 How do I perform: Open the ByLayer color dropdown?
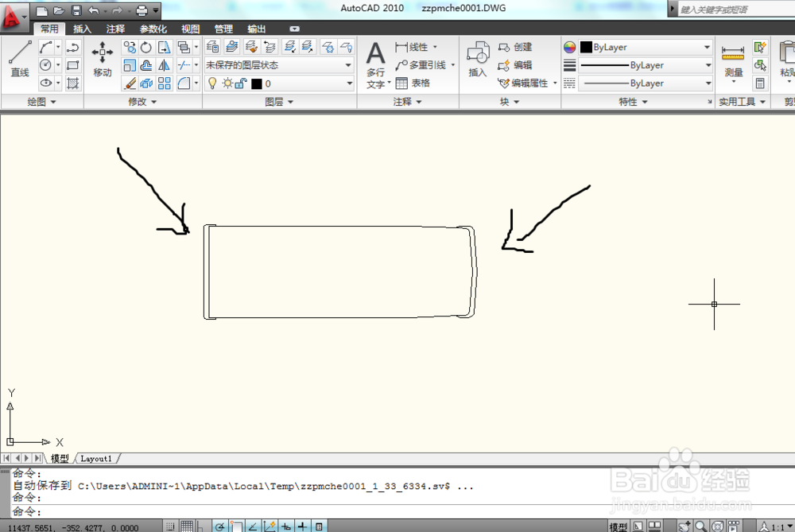(646, 47)
